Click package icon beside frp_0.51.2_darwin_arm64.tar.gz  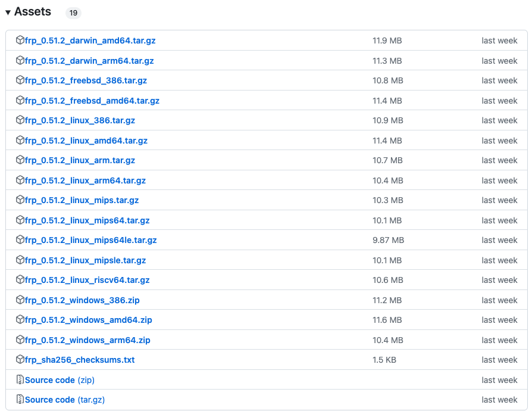(x=20, y=61)
